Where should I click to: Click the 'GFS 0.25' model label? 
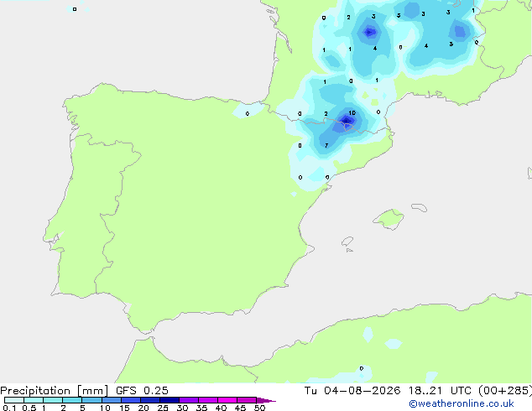(x=142, y=391)
